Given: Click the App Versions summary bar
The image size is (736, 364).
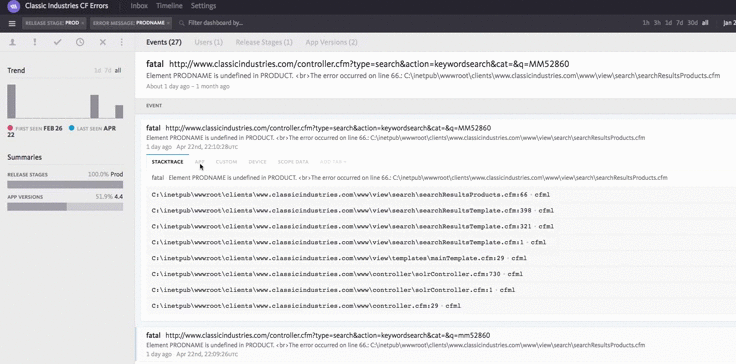Looking at the screenshot, I should (x=65, y=207).
